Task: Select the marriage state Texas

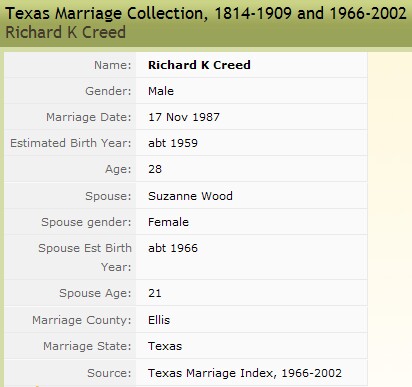Action: 165,346
